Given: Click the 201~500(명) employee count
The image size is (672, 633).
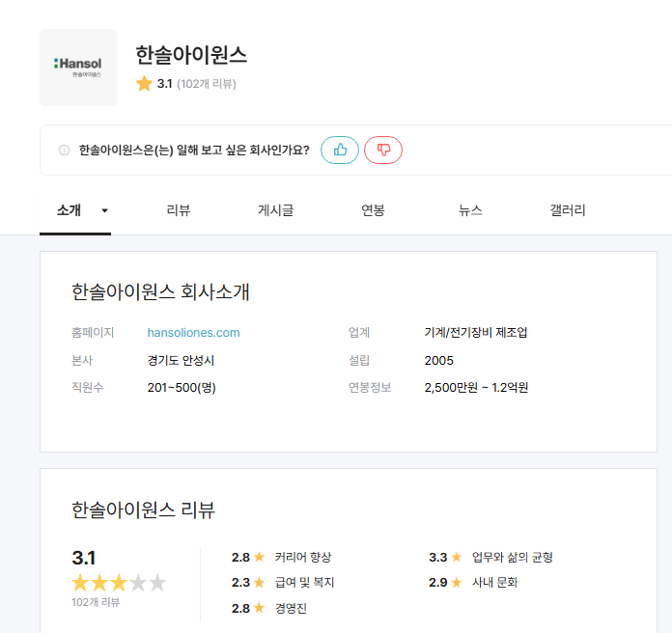Looking at the screenshot, I should pos(182,388).
